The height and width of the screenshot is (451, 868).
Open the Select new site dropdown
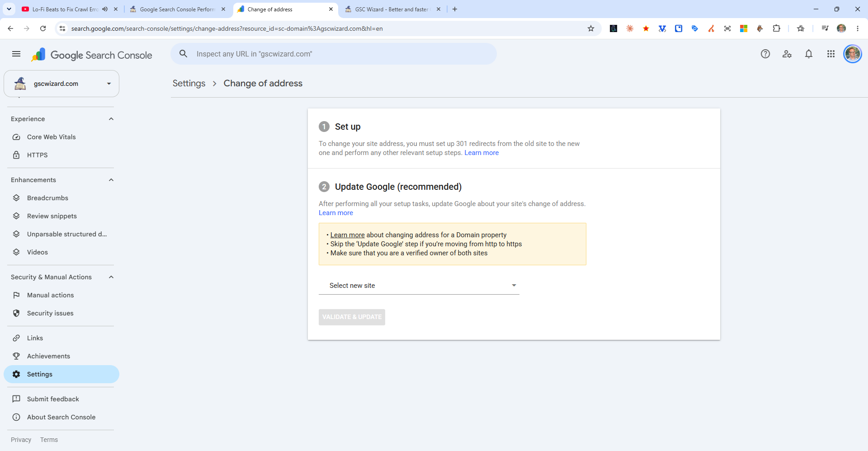[419, 286]
